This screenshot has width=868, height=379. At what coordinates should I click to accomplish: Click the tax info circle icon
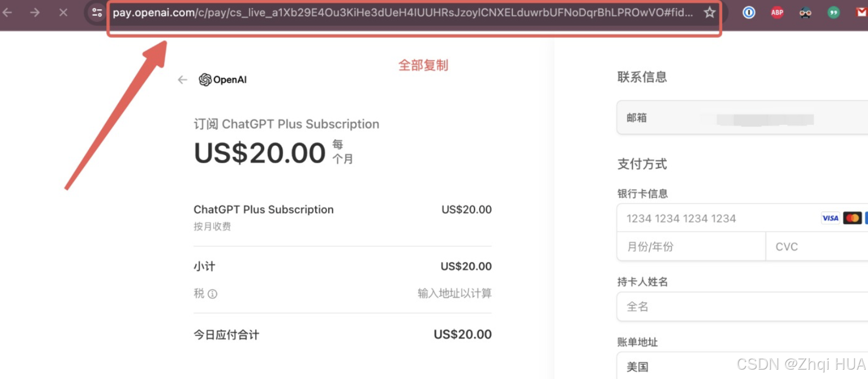pyautogui.click(x=213, y=294)
